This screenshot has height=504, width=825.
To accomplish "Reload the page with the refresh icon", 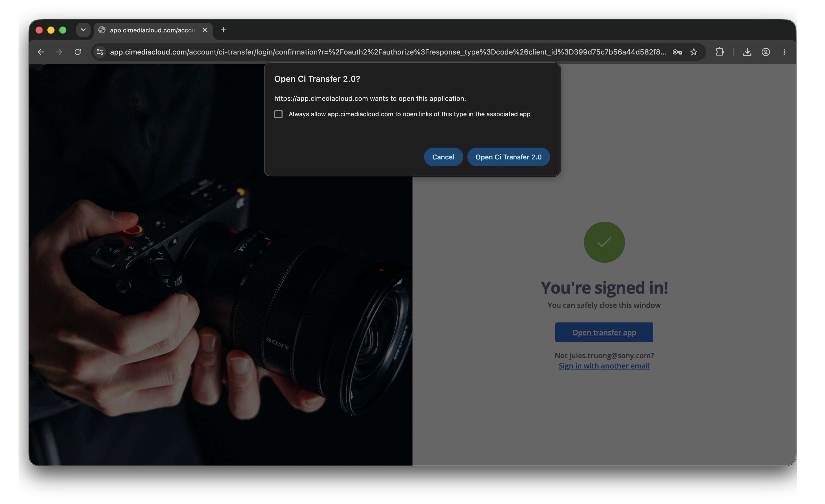I will point(78,52).
